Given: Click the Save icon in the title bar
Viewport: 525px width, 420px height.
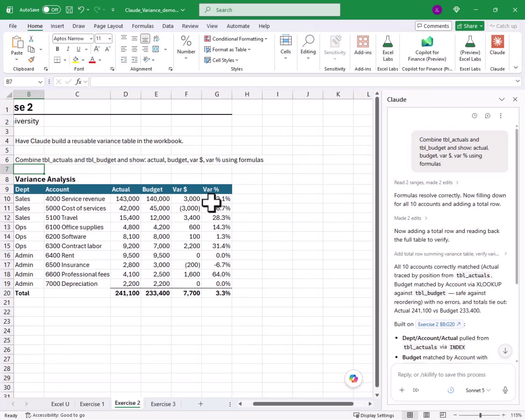Looking at the screenshot, I should tap(69, 10).
